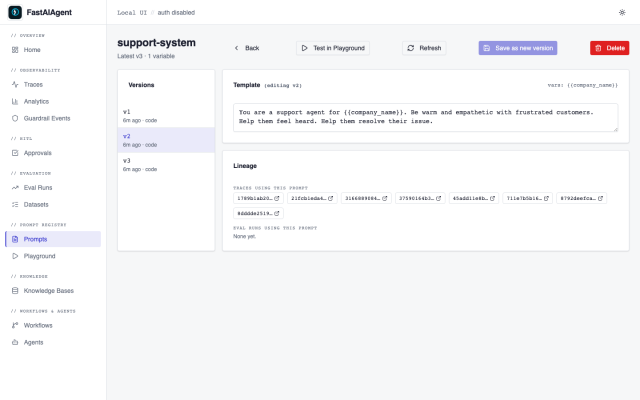Viewport: 640px width, 400px height.
Task: Click the 'Local UI' breadcrumb text
Action: 132,13
